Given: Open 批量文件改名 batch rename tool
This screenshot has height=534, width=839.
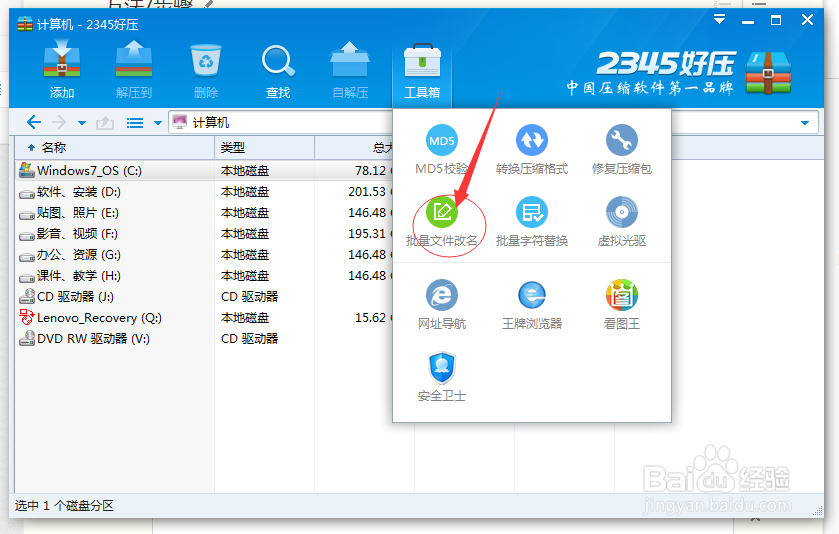Looking at the screenshot, I should point(441,222).
